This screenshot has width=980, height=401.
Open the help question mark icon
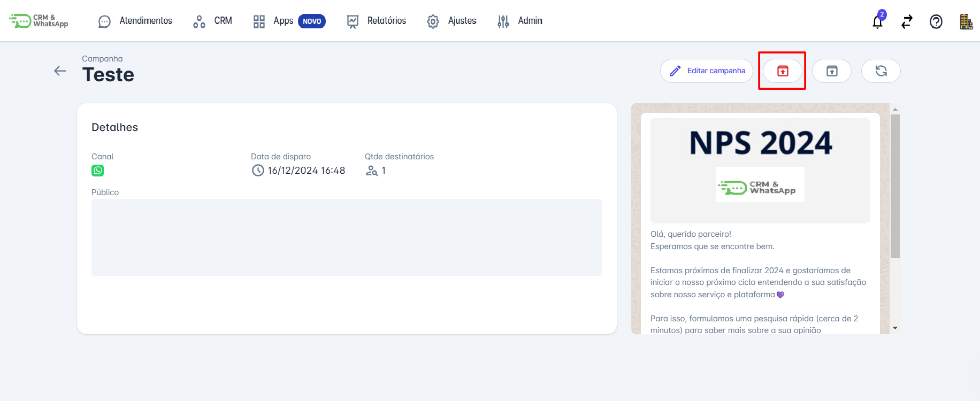click(936, 22)
